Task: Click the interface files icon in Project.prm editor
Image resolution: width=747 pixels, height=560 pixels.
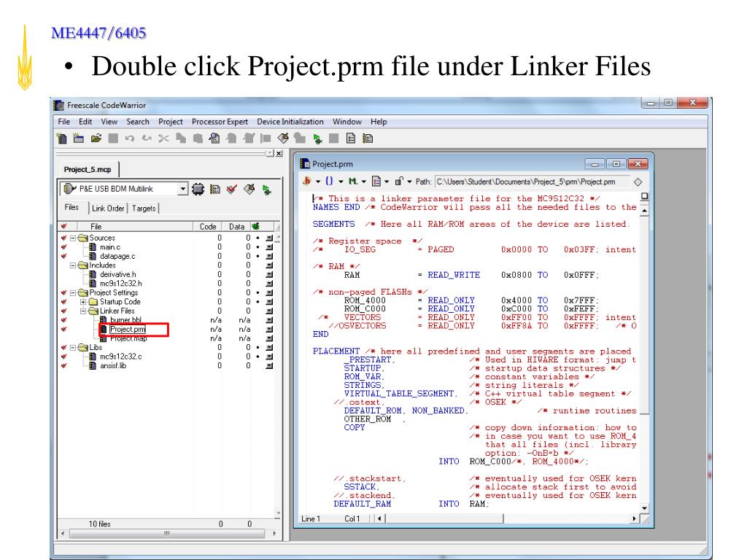Action: [307, 182]
